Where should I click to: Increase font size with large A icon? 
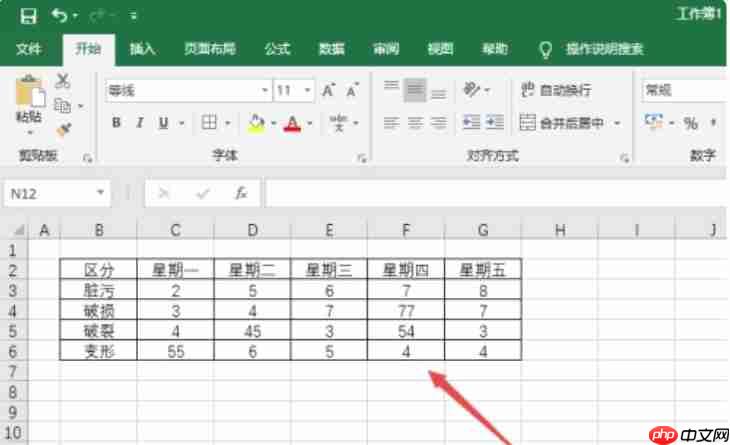[x=328, y=90]
